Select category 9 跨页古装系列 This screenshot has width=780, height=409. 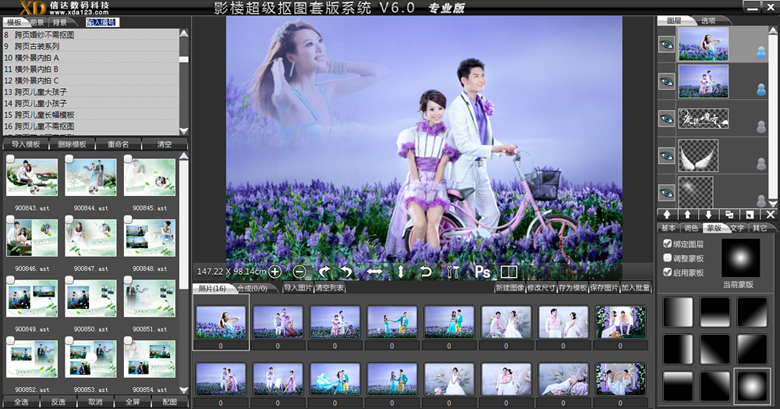coord(91,46)
